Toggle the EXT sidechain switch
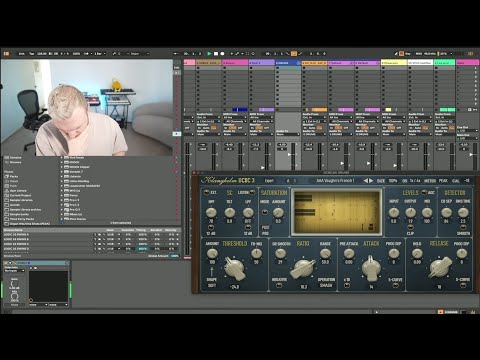Viewport: 480px width, 360px height. 207,192
